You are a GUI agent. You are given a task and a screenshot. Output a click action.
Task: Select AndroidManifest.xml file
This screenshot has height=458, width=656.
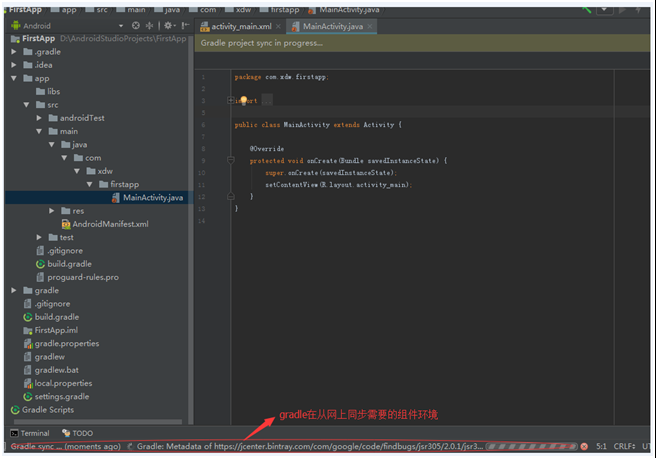pyautogui.click(x=105, y=224)
